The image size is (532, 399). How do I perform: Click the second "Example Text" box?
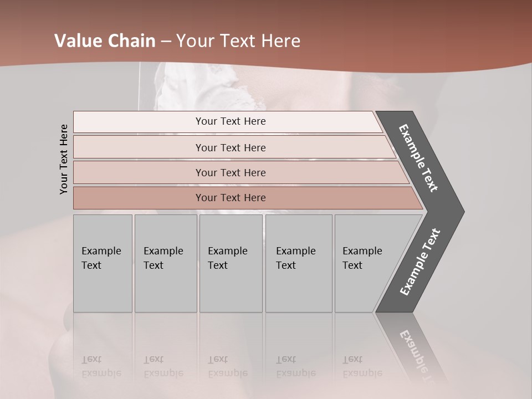coord(165,263)
